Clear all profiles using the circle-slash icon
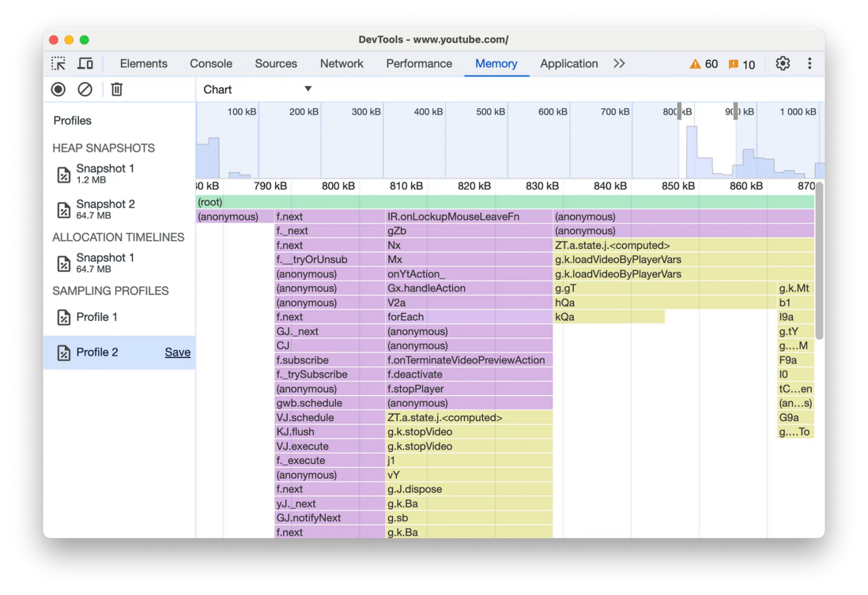Viewport: 868px width, 595px height. 85,89
